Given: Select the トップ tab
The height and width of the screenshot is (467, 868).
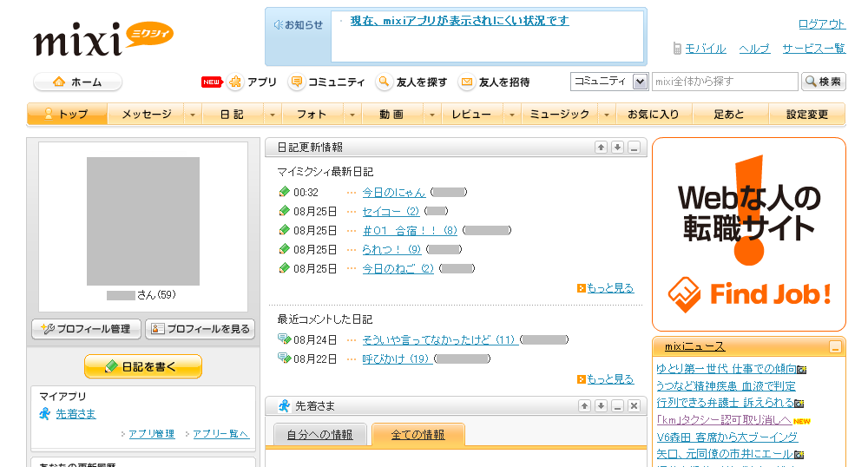Looking at the screenshot, I should coord(67,114).
